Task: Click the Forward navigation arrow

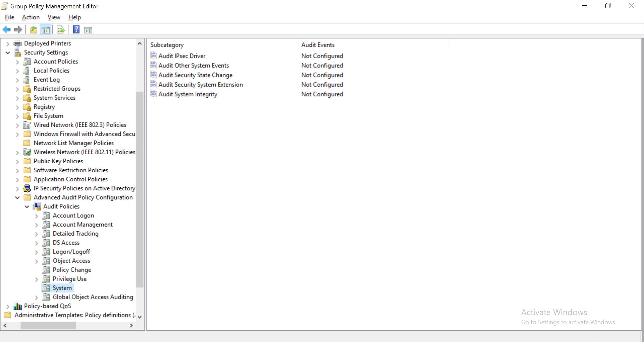Action: [17, 30]
